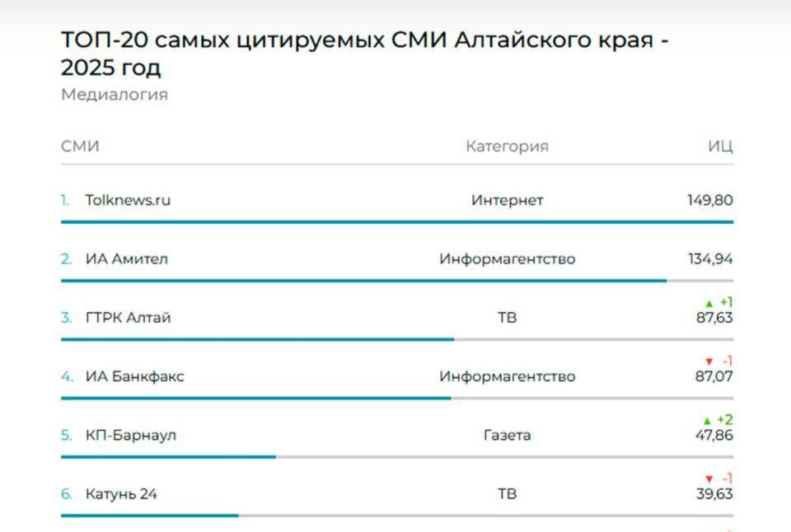The height and width of the screenshot is (532, 791).
Task: Click the Газета category for КП-Барнаул
Action: tap(507, 436)
